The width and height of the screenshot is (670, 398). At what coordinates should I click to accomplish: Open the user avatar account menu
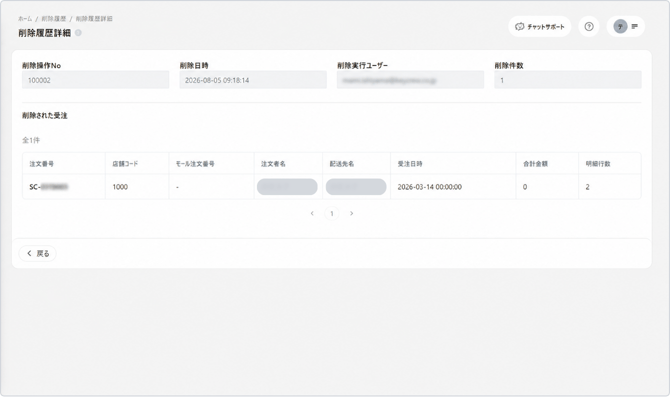(x=620, y=27)
